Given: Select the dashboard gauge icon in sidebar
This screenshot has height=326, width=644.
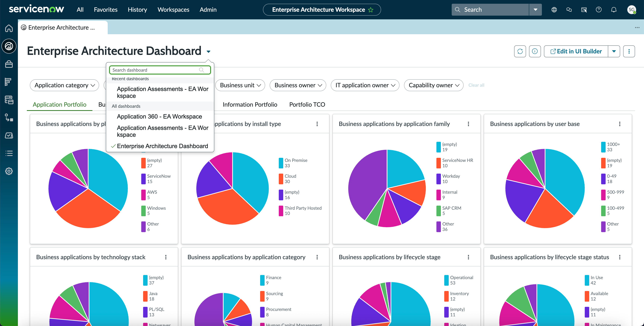Looking at the screenshot, I should (x=9, y=46).
